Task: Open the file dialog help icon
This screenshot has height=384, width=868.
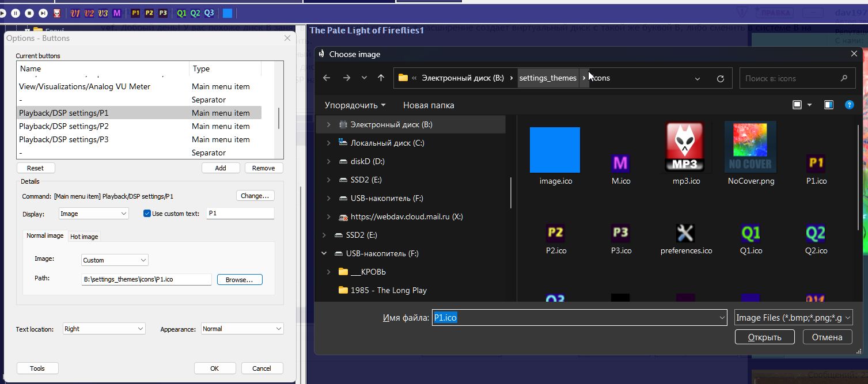Action: coord(848,105)
